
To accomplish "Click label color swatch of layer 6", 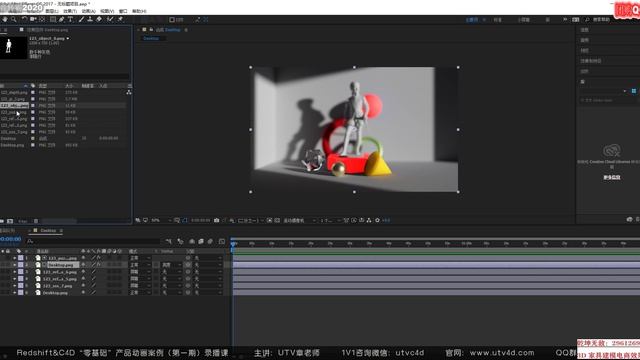I will (x=20, y=293).
